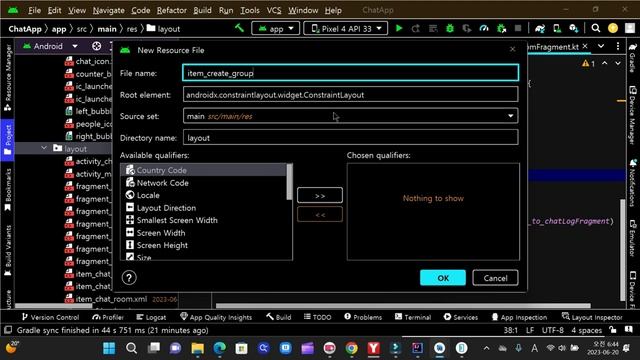Open the Bookmarks side panel
The height and width of the screenshot is (360, 640).
point(7,190)
